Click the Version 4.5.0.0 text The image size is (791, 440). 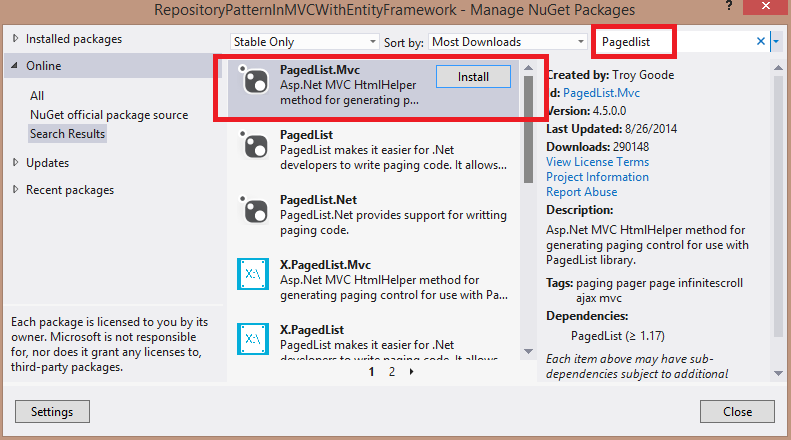click(x=586, y=111)
